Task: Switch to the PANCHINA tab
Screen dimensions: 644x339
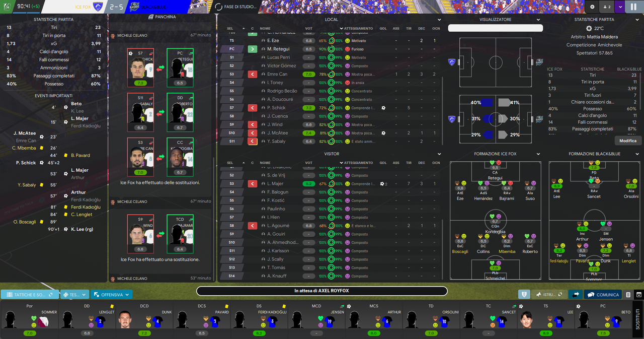Action: point(162,17)
